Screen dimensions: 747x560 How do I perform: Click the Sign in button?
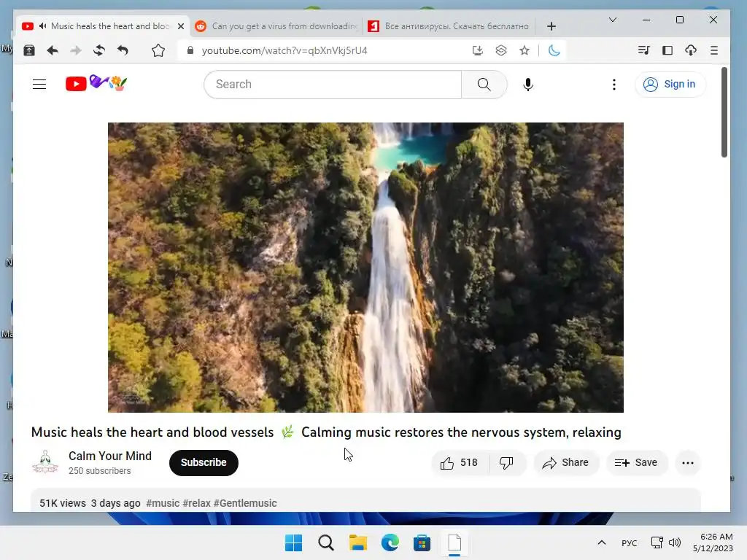tap(670, 85)
